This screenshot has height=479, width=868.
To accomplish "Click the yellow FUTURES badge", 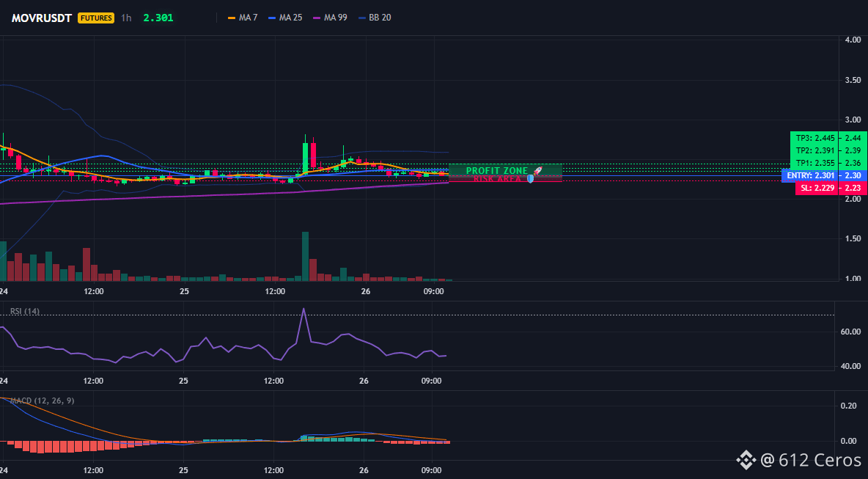I will click(96, 18).
